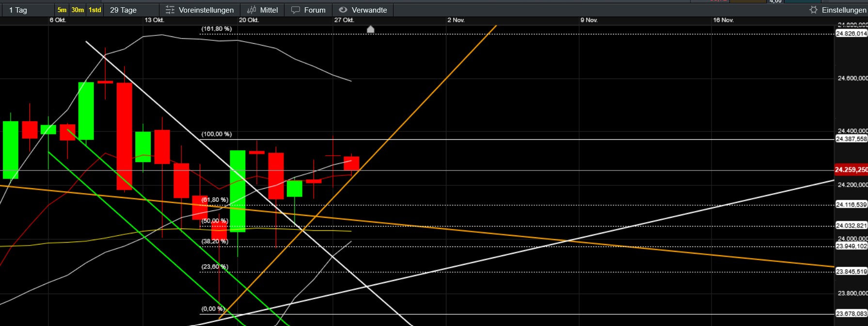Screen dimensions: 868x326
Task: Click the 16 Nov. date label
Action: (x=723, y=20)
